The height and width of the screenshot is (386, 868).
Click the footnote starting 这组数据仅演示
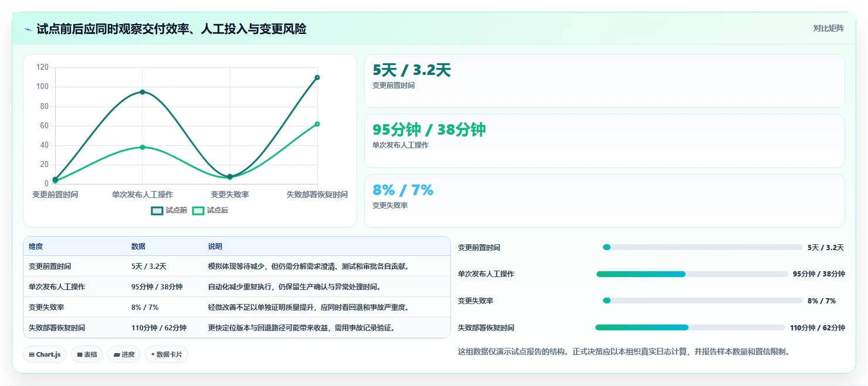click(x=624, y=352)
